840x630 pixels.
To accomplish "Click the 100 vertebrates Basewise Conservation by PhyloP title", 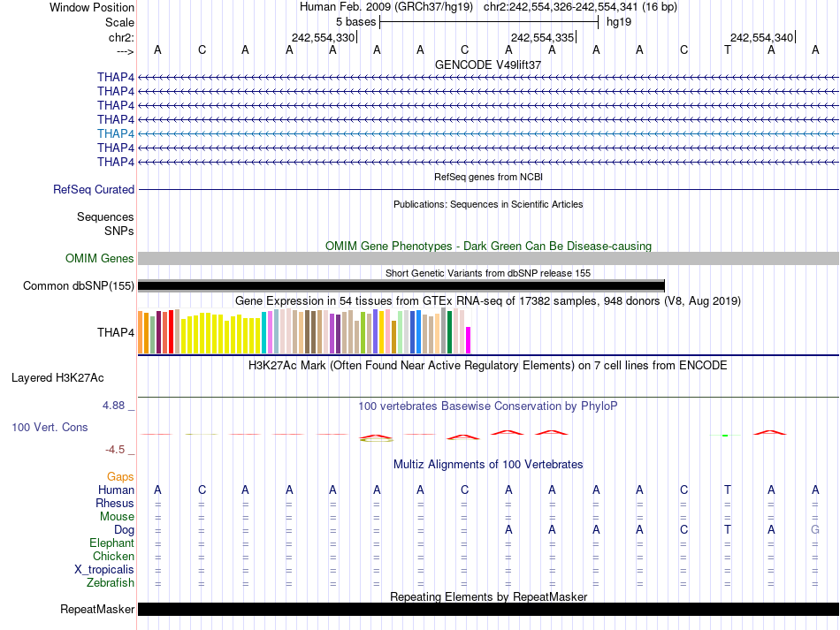I will coord(488,406).
